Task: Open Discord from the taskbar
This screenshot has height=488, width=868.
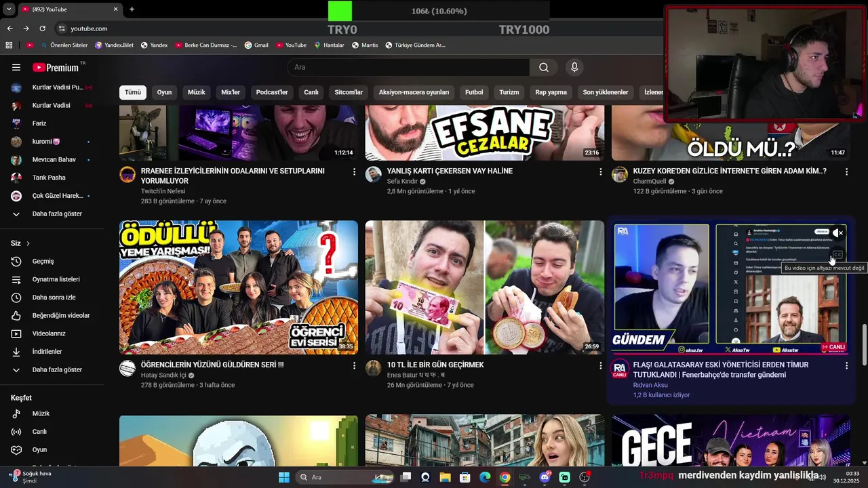Action: 545,477
